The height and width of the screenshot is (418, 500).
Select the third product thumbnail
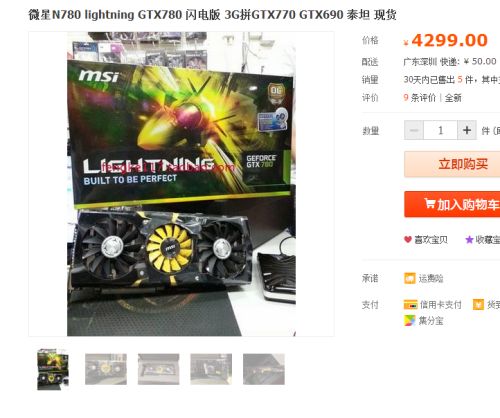pos(158,369)
